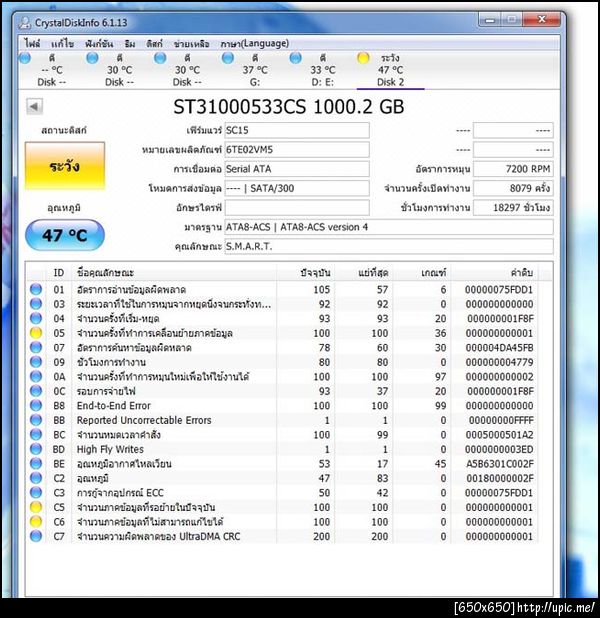Click blue status icon of attribute C3
600x618 pixels.
(36, 493)
